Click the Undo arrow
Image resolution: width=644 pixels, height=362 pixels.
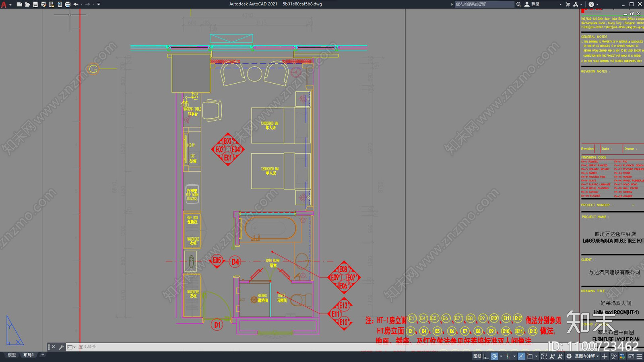click(76, 4)
